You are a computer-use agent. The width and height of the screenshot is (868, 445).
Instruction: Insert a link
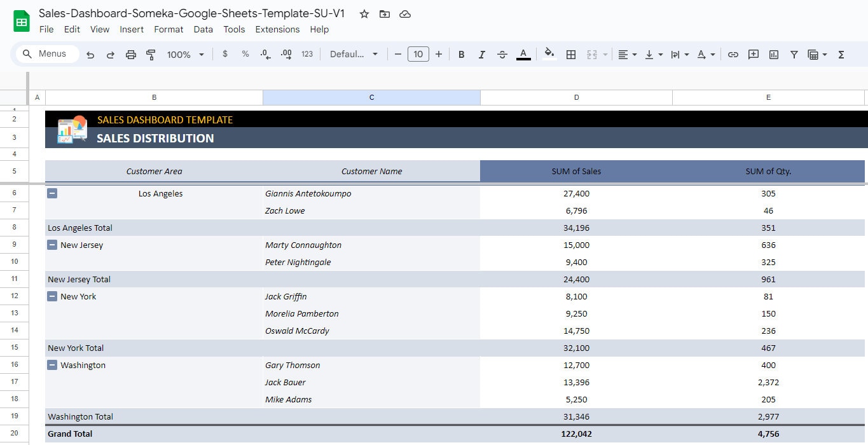(x=733, y=54)
